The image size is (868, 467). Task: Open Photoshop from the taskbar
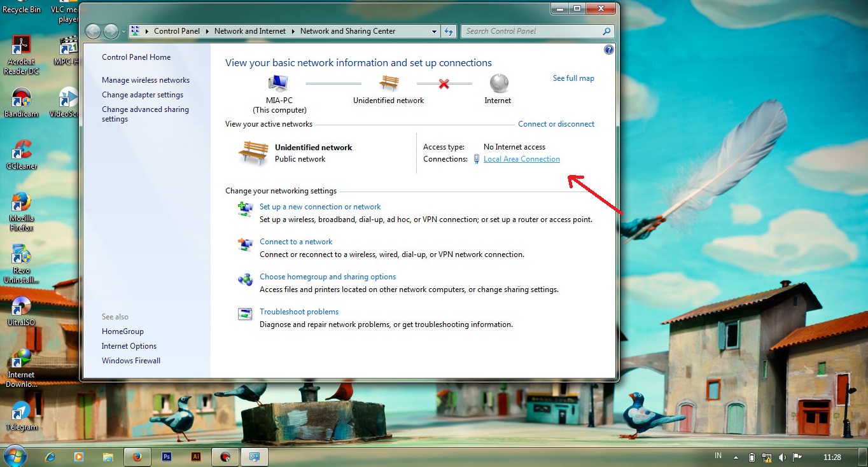click(x=166, y=456)
